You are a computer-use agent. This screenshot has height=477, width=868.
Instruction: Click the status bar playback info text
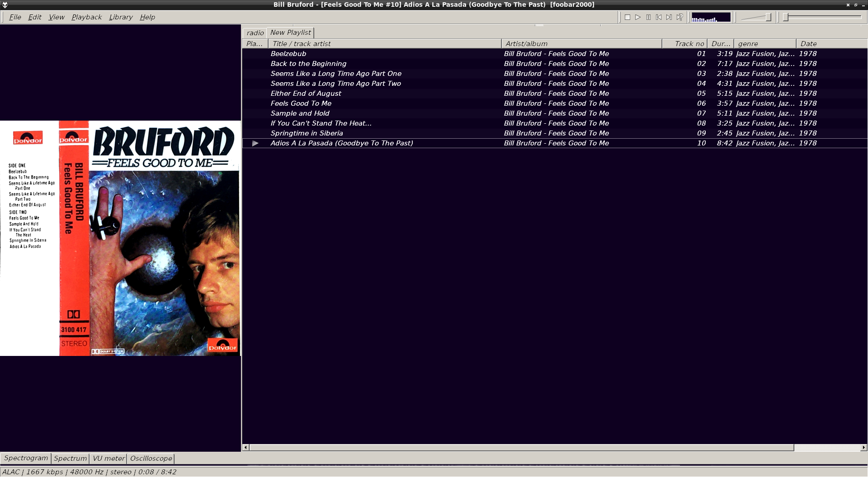[90, 472]
